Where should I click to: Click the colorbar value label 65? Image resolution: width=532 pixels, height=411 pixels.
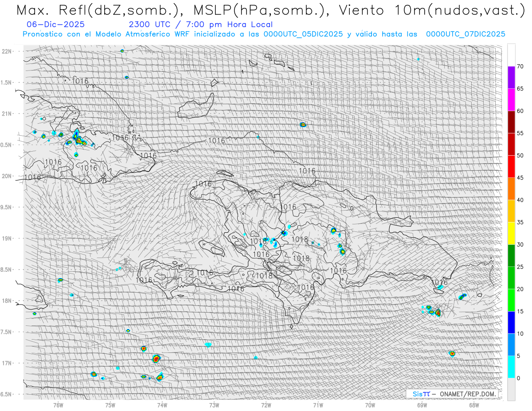[x=520, y=89]
